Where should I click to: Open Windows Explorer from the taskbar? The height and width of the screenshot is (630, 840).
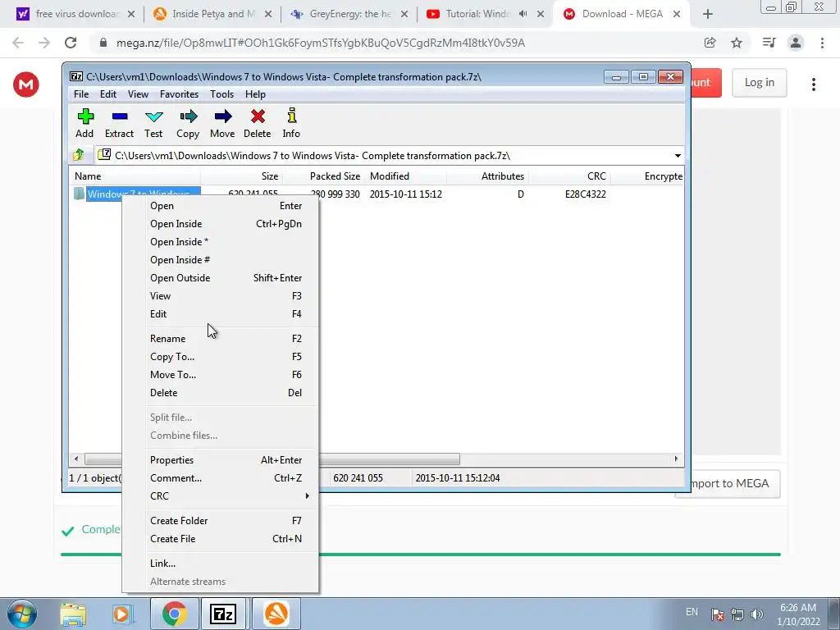pos(73,614)
